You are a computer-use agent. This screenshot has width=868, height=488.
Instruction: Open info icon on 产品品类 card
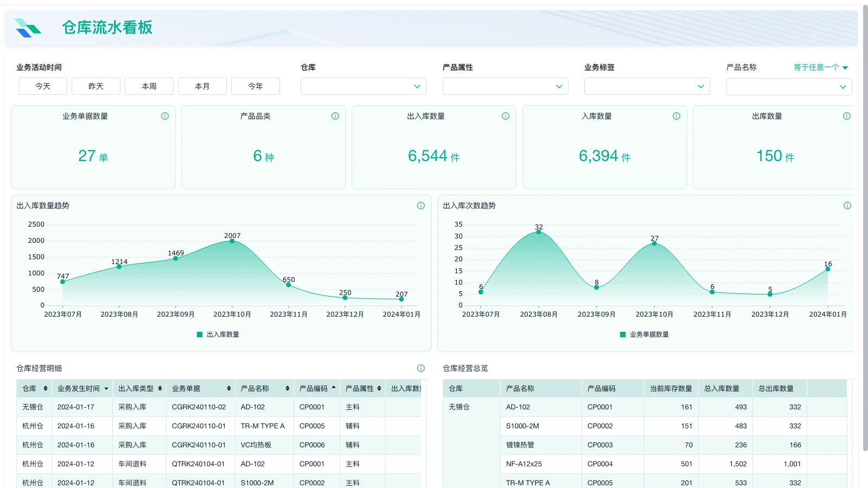[335, 116]
